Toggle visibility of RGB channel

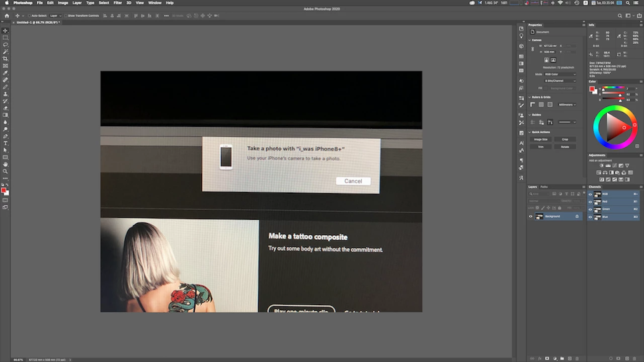(590, 194)
